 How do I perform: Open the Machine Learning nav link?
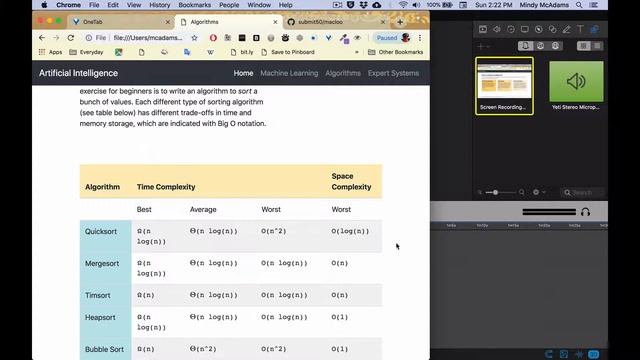(x=289, y=73)
